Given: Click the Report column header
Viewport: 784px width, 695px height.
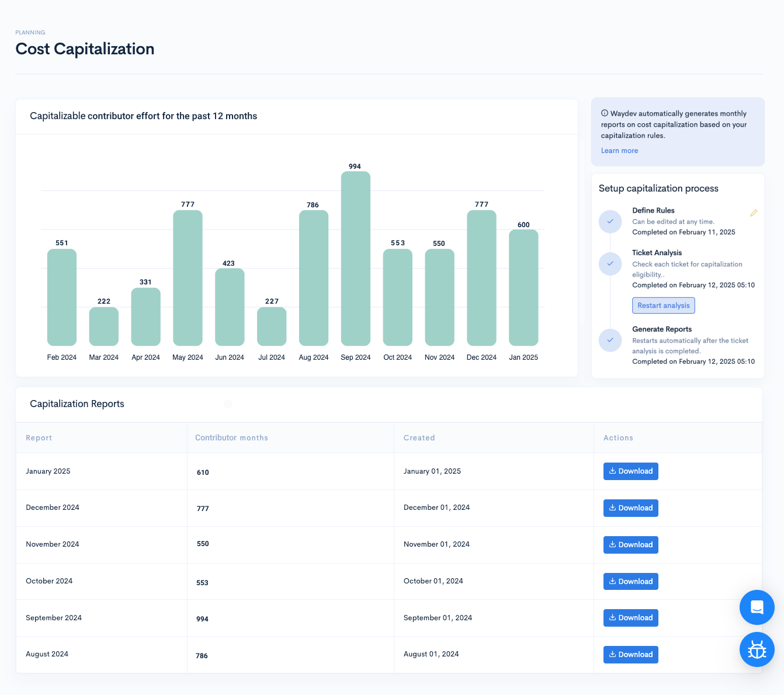Looking at the screenshot, I should tap(39, 438).
